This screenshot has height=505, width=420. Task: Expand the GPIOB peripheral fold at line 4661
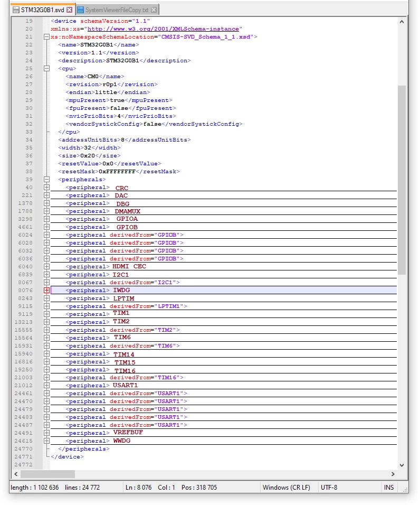click(46, 227)
